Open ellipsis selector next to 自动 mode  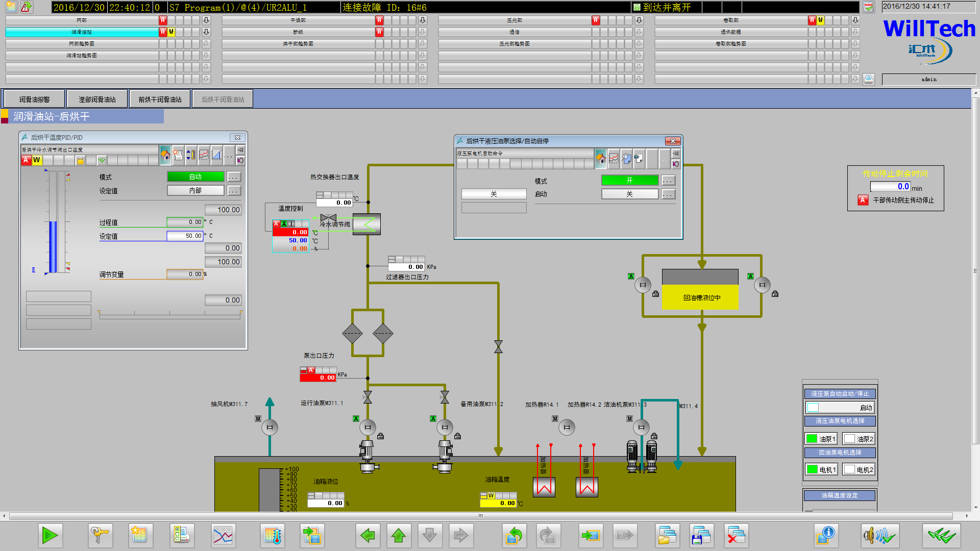[233, 177]
